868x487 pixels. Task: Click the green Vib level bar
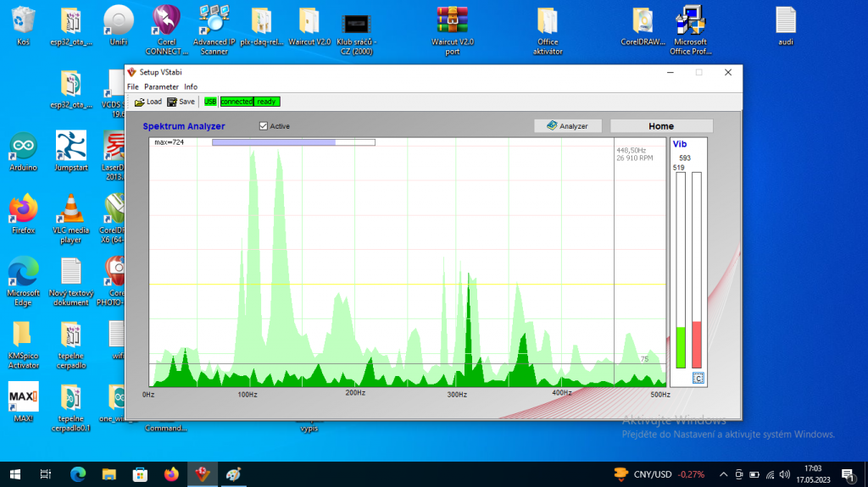(680, 346)
